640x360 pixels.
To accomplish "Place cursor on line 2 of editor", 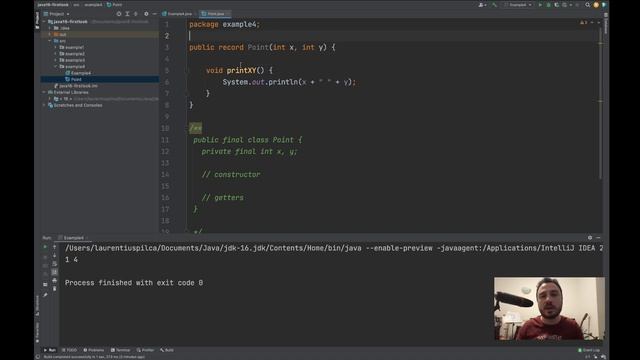I will coord(392,36).
